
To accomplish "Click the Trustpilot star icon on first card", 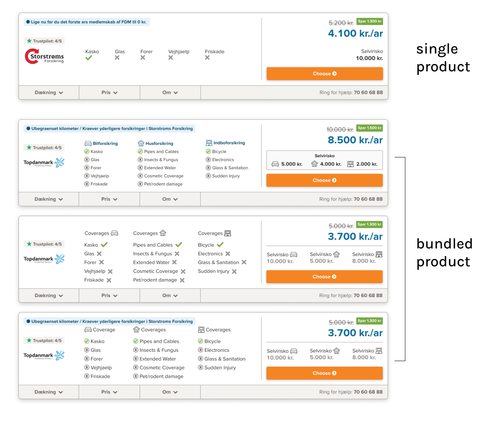I will 29,41.
